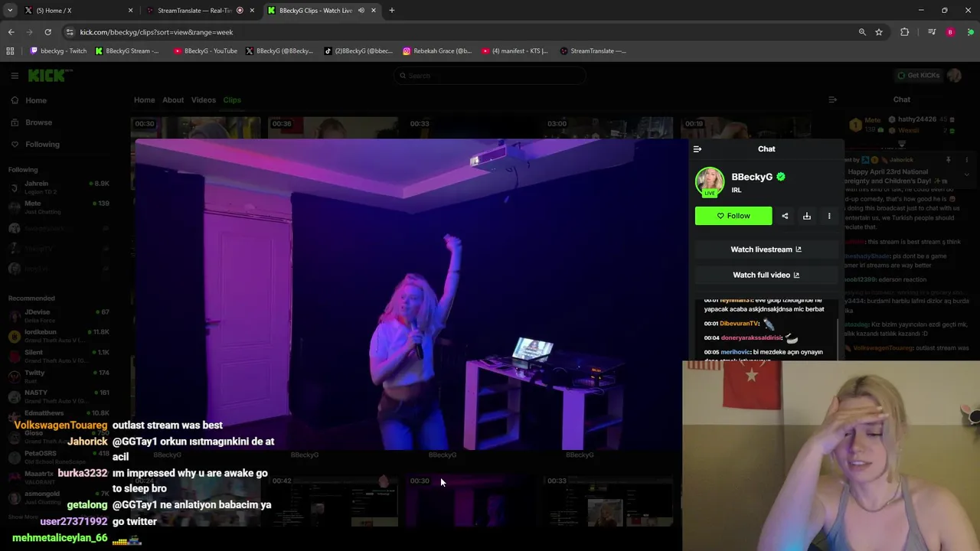This screenshot has width=980, height=551.
Task: Open BBeckyG - YouTube bookmark
Action: pos(205,51)
